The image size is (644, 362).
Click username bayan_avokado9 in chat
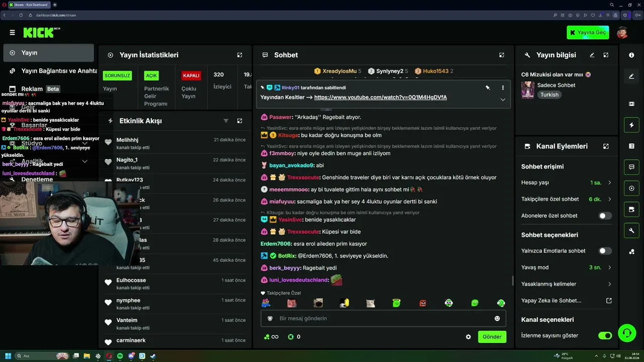pyautogui.click(x=291, y=165)
